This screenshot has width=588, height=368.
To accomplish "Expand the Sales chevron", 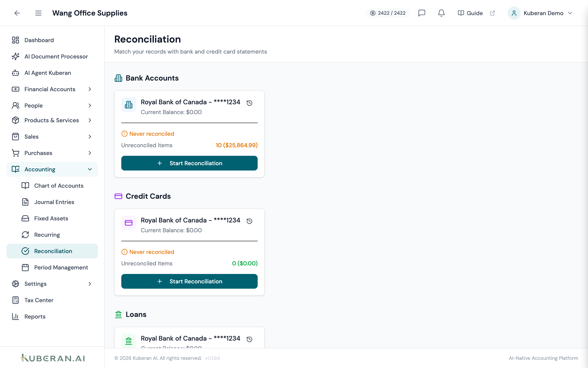I will [90, 137].
